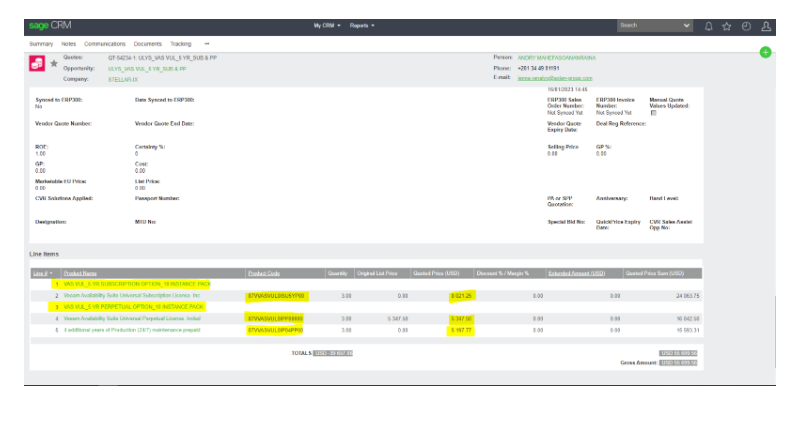Click in the Search input field
Image resolution: width=802 pixels, height=439 pixels.
coord(649,26)
